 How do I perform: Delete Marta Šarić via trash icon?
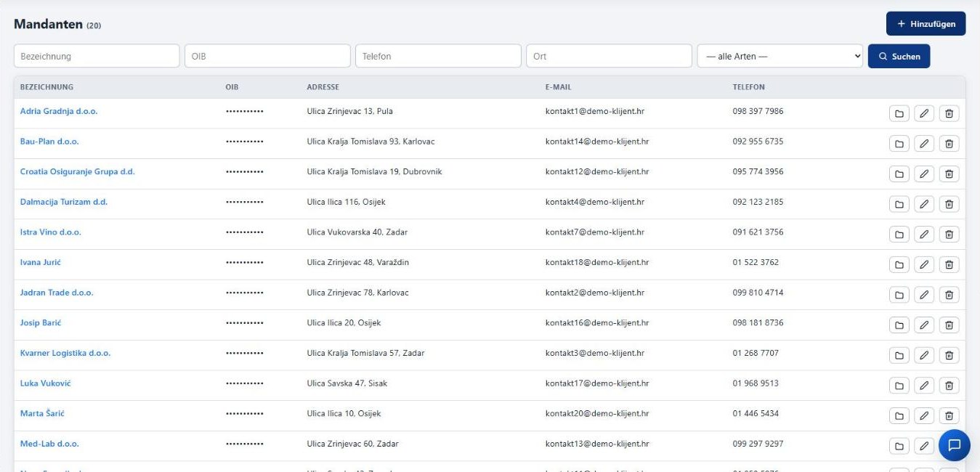click(x=949, y=416)
